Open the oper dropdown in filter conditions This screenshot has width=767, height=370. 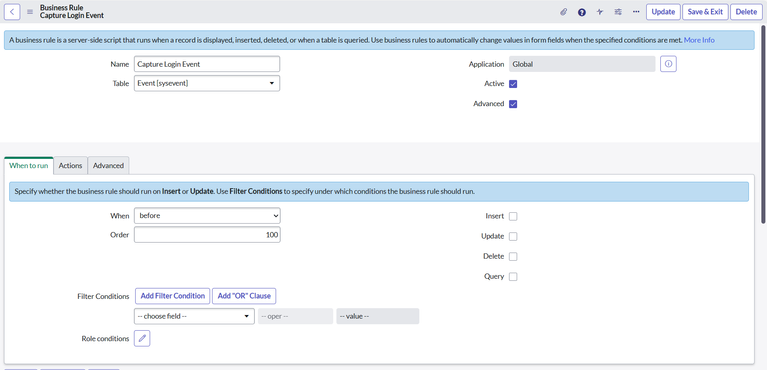(x=295, y=316)
